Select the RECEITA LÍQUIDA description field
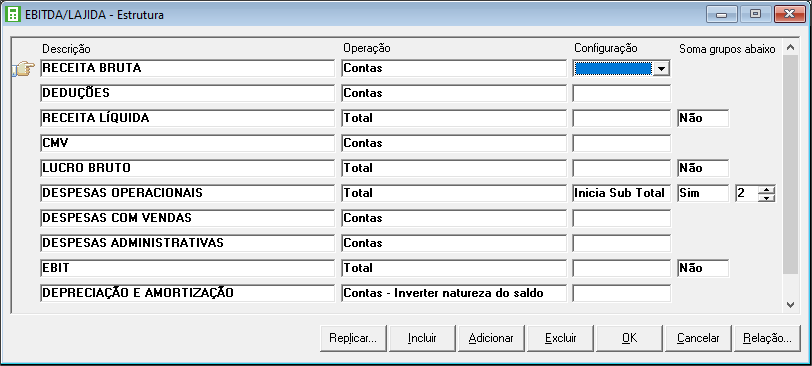The image size is (812, 366). click(187, 118)
